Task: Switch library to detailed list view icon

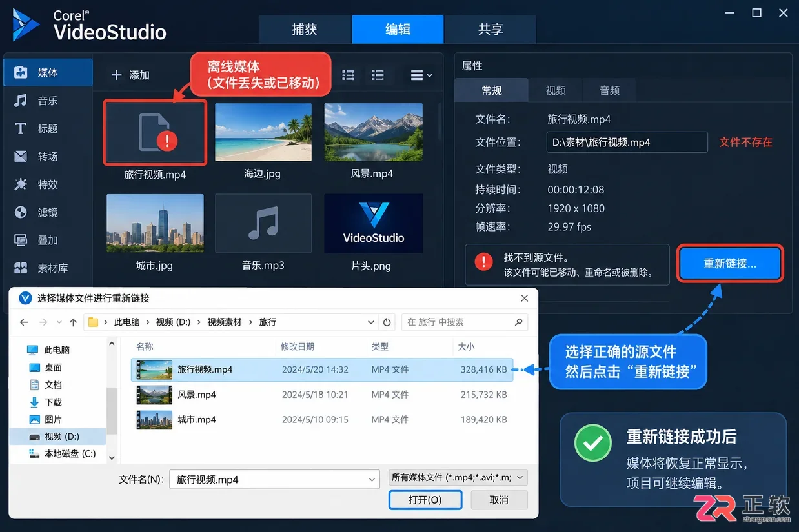Action: tap(378, 75)
